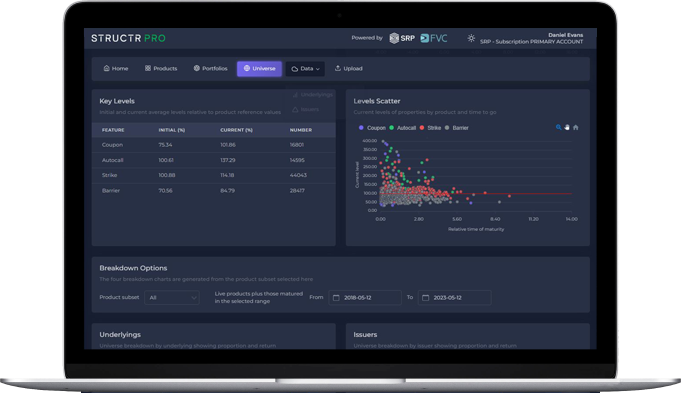681x393 pixels.
Task: Click current value 101.86
Action: click(x=228, y=145)
